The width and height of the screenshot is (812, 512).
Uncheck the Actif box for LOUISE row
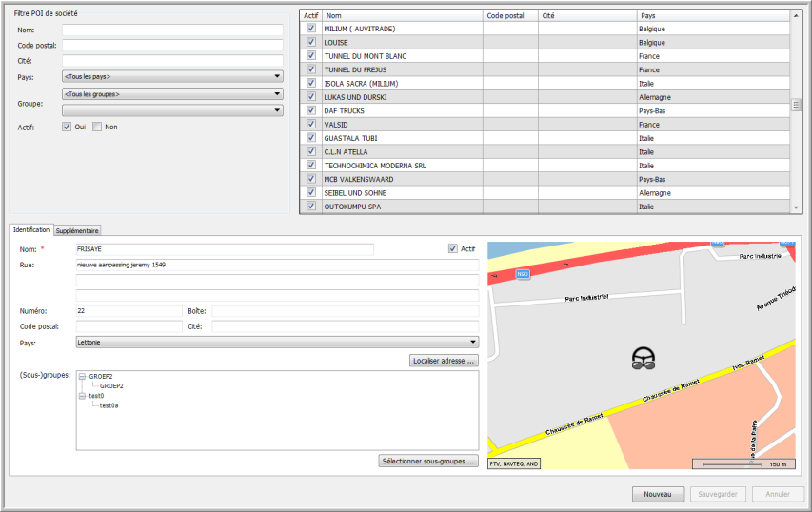pyautogui.click(x=310, y=43)
